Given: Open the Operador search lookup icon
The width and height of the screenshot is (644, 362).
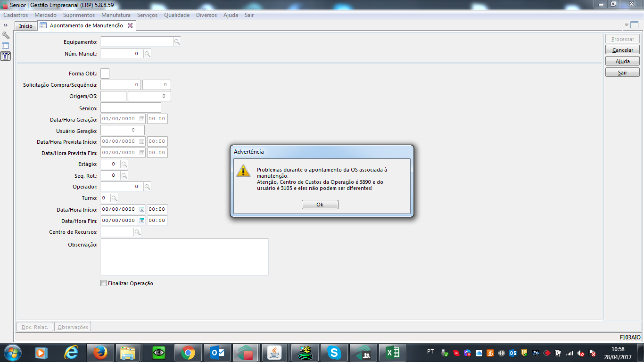Looking at the screenshot, I should point(147,187).
